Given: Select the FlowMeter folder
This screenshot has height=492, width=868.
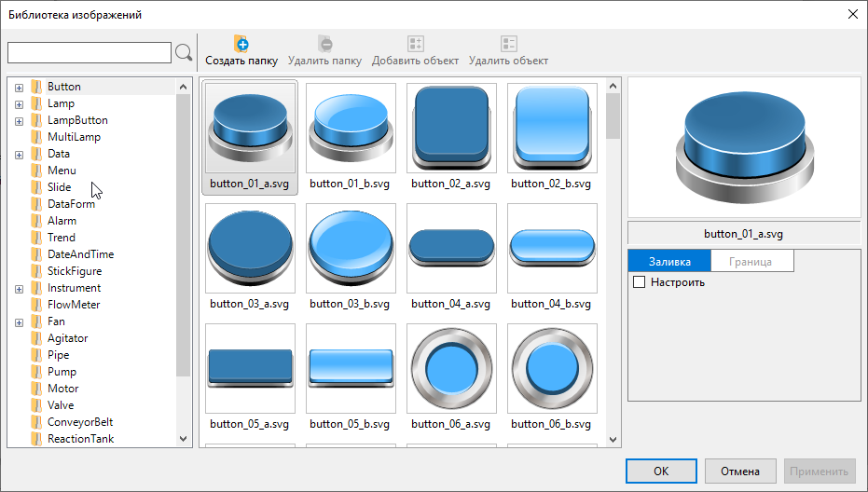Looking at the screenshot, I should 74,305.
